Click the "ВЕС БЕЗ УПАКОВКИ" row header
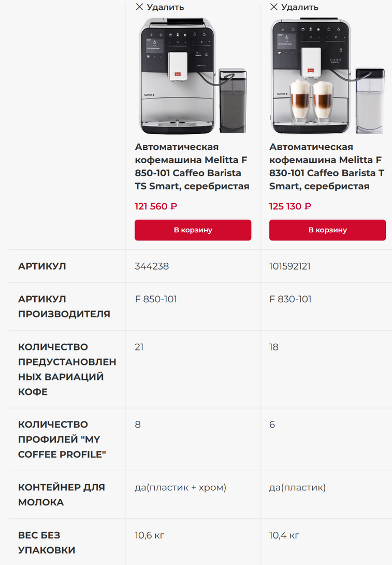This screenshot has width=392, height=565. click(x=47, y=542)
